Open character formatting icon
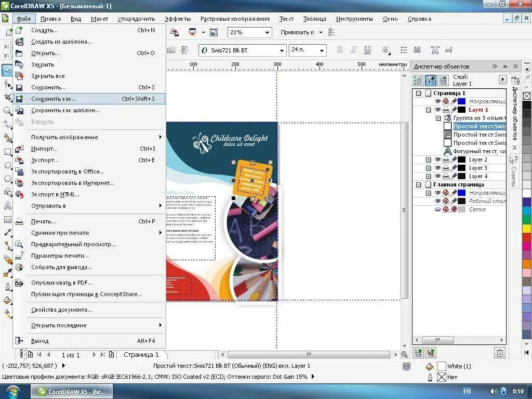Viewport: 532px width, 399px height. click(435, 50)
